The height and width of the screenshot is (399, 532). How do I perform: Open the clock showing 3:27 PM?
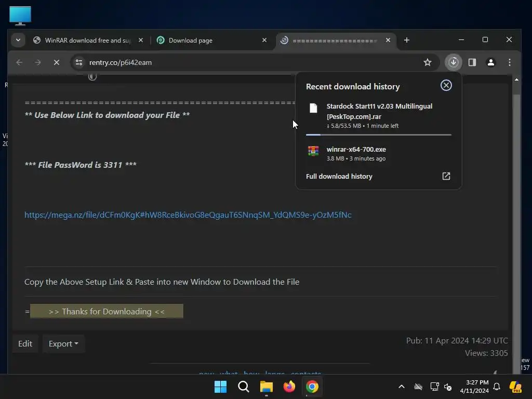[x=474, y=387]
